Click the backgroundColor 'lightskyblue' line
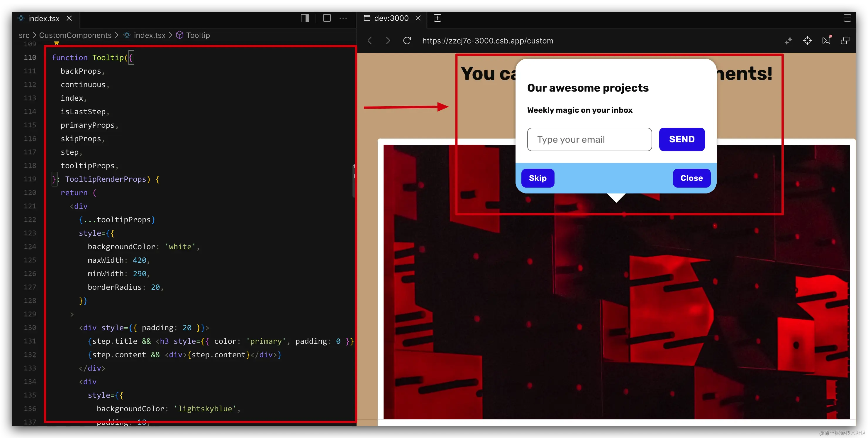 (x=168, y=409)
